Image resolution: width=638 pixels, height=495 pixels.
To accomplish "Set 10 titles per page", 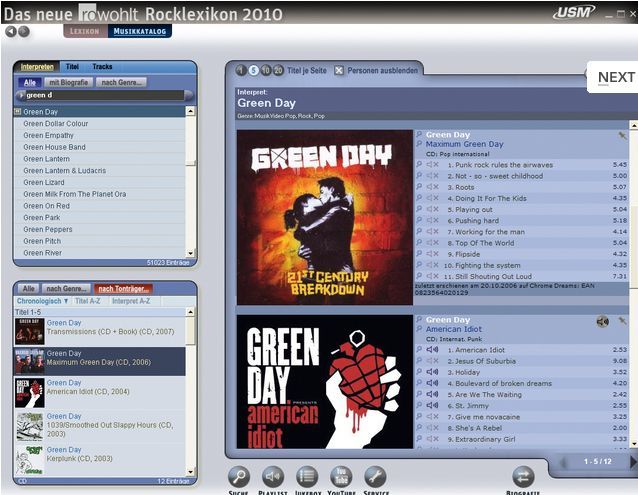I will pos(266,70).
